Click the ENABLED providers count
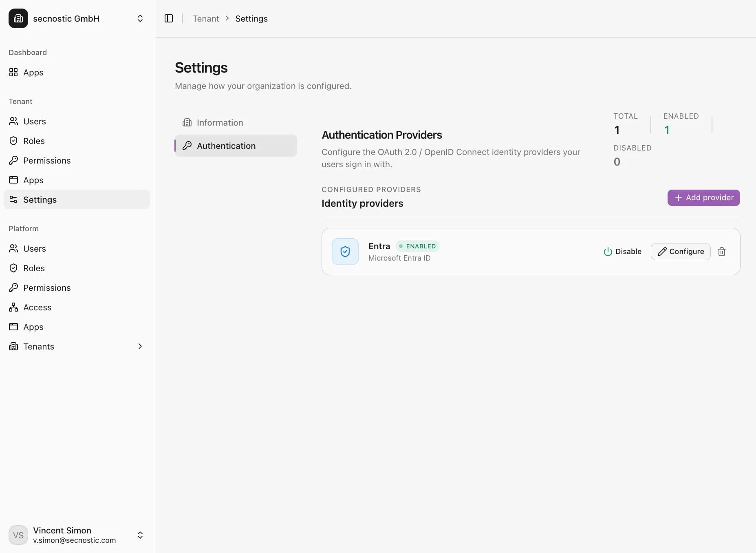Viewport: 756px width, 553px height. coord(667,130)
